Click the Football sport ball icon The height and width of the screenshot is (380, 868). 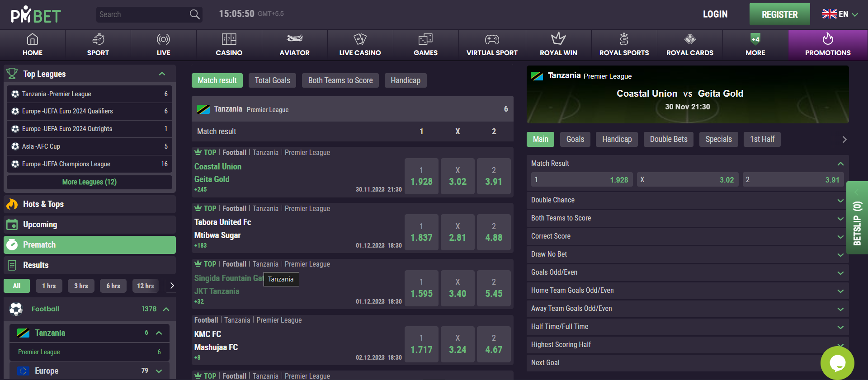point(16,309)
